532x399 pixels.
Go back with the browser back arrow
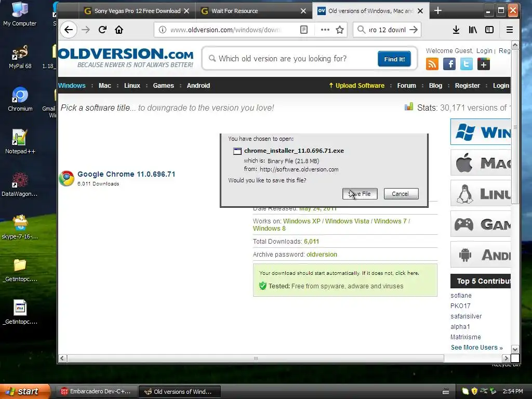click(69, 30)
